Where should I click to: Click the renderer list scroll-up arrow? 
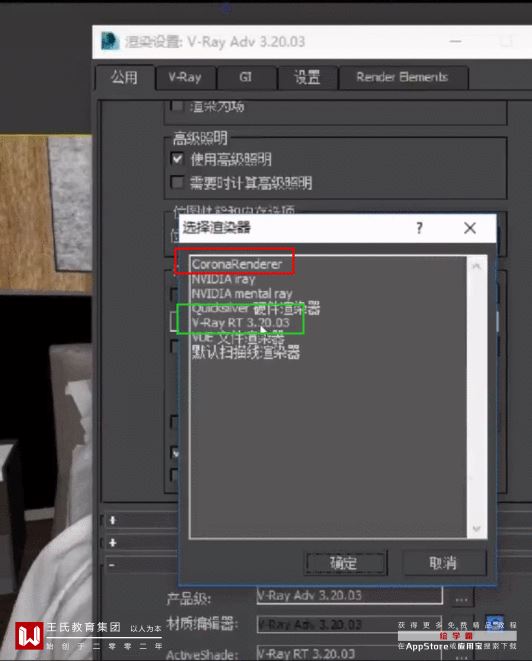tap(477, 266)
